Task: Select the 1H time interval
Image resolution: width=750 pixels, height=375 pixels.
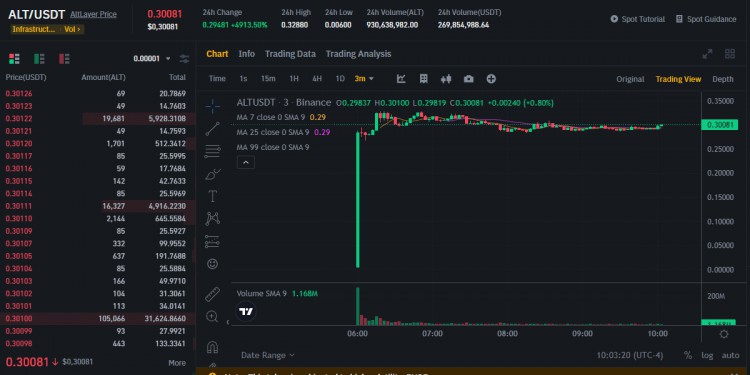Action: tap(294, 79)
